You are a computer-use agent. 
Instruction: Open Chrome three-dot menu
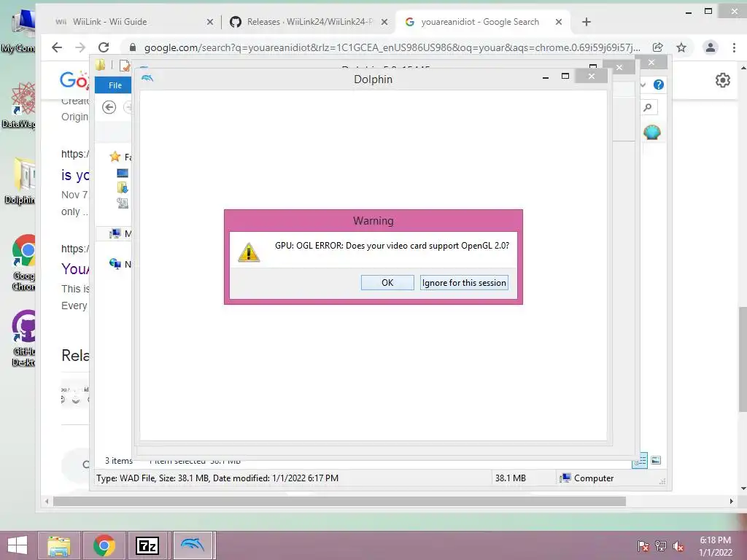tap(734, 47)
